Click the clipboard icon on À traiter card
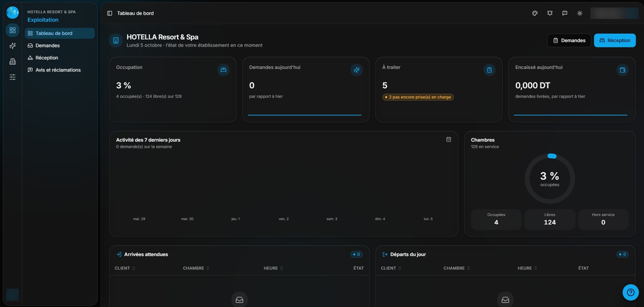Viewport: 644px width, 307px height. coord(489,70)
